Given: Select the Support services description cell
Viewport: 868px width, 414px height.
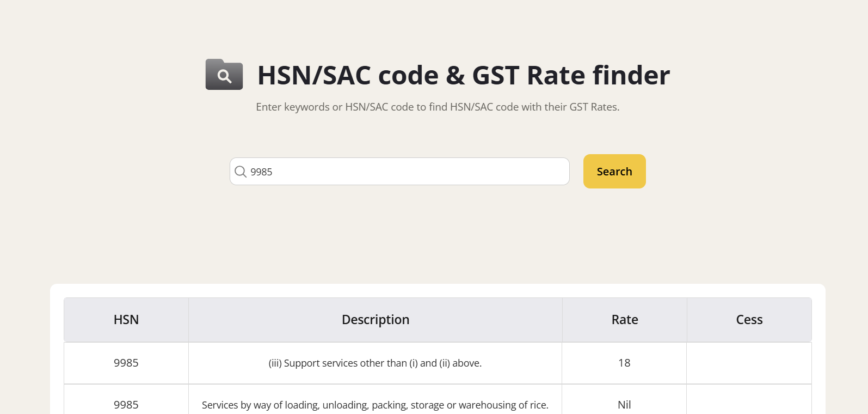Looking at the screenshot, I should pyautogui.click(x=375, y=363).
